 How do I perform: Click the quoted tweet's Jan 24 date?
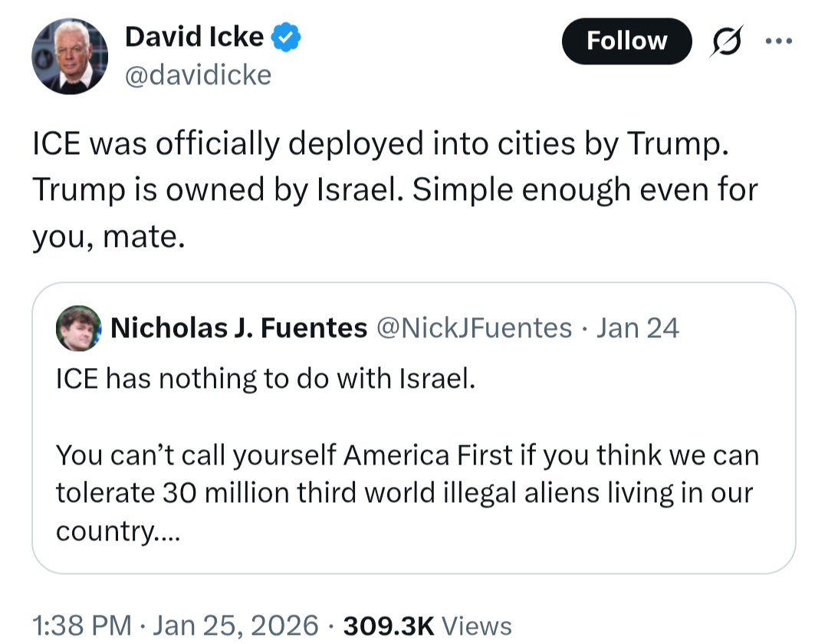pos(637,328)
